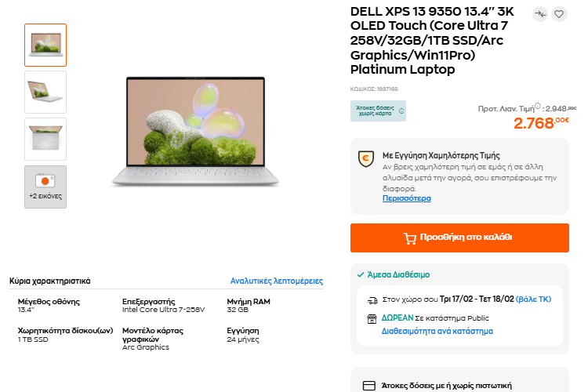Open Διαθεσιμότητα ανά κατάστημα link

437,331
